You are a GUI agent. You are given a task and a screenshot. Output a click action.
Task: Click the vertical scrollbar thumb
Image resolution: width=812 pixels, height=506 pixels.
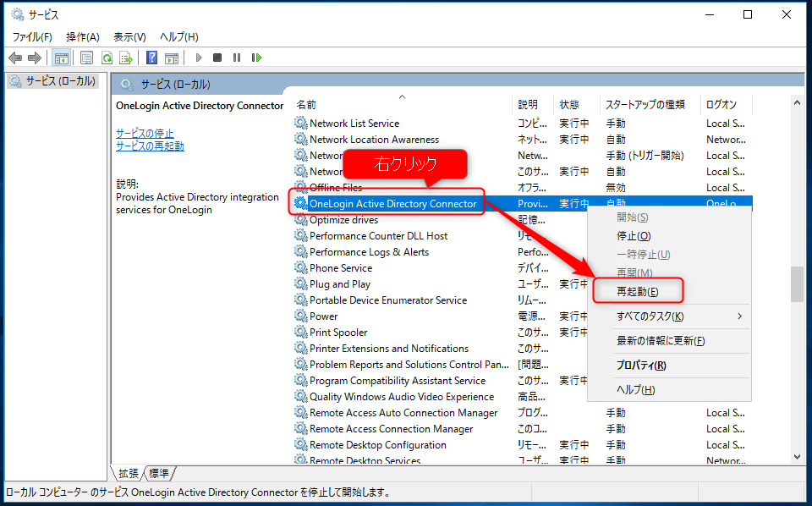[797, 283]
